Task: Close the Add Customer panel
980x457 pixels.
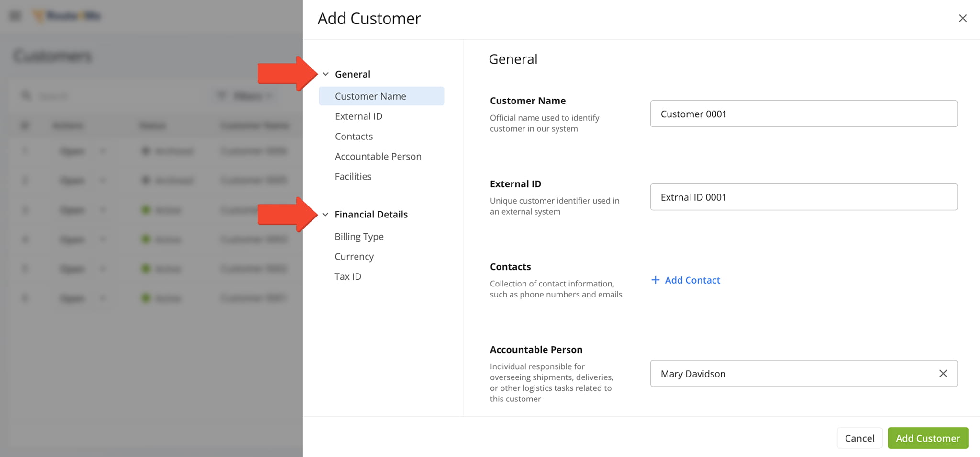Action: [x=963, y=18]
